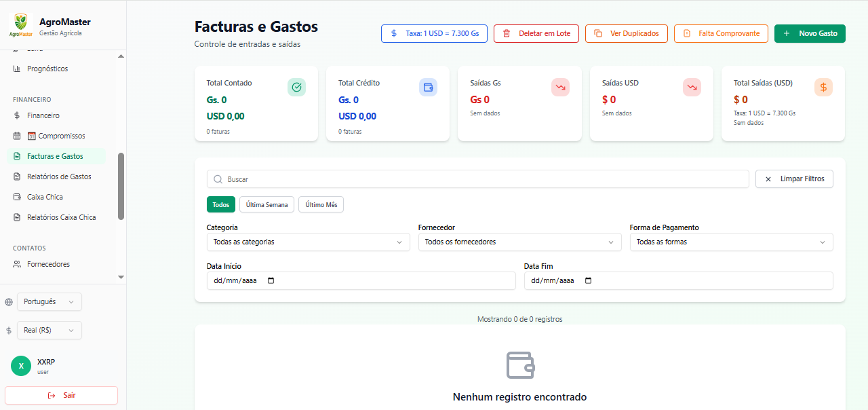Click the AgroMaster logo icon
868x410 pixels.
coord(21,26)
